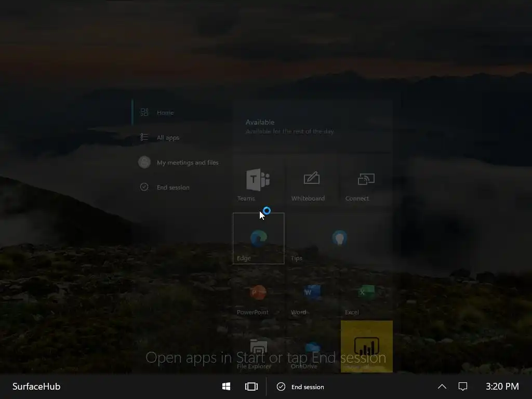Launch Microsoft Edge from Start
The image size is (532, 399).
259,238
